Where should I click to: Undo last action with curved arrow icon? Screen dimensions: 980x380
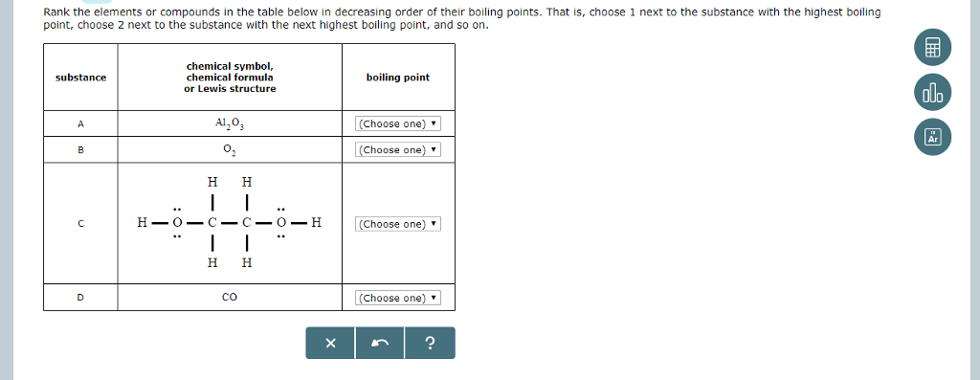tap(380, 343)
